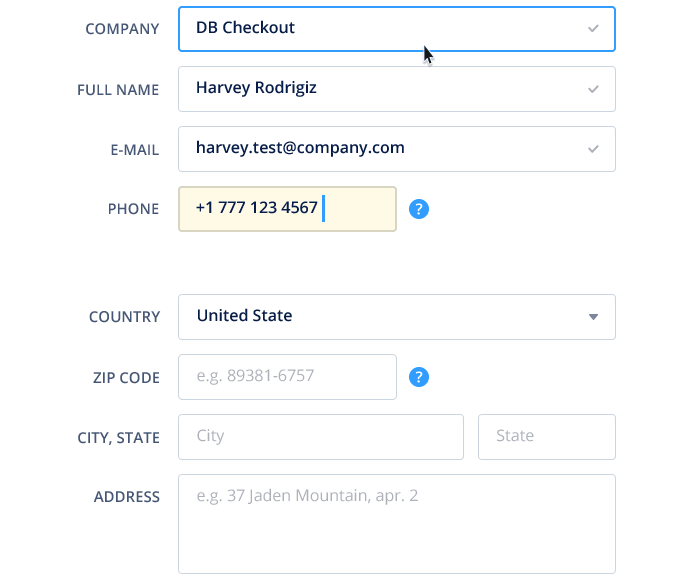Viewport: 700px width, 582px height.
Task: Click the State input field
Action: [546, 437]
